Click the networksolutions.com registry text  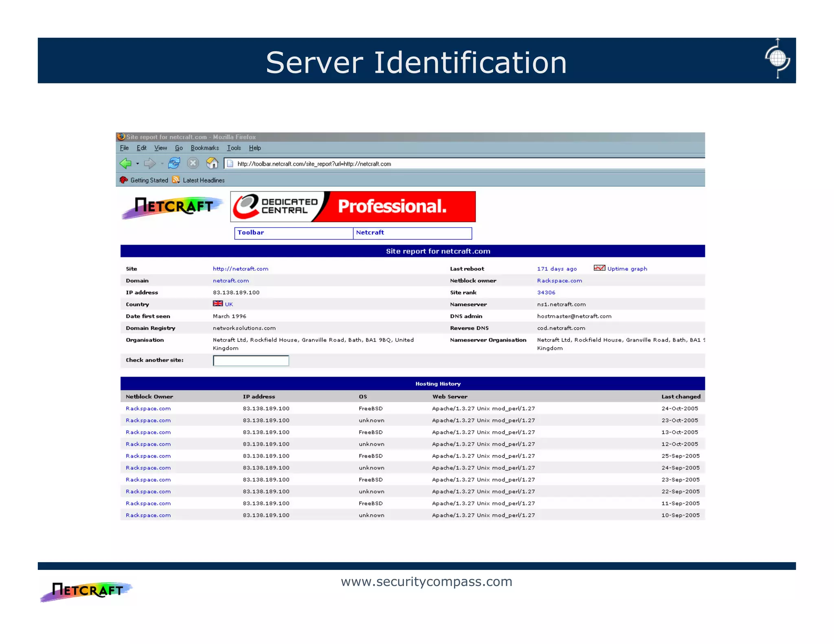(x=244, y=328)
